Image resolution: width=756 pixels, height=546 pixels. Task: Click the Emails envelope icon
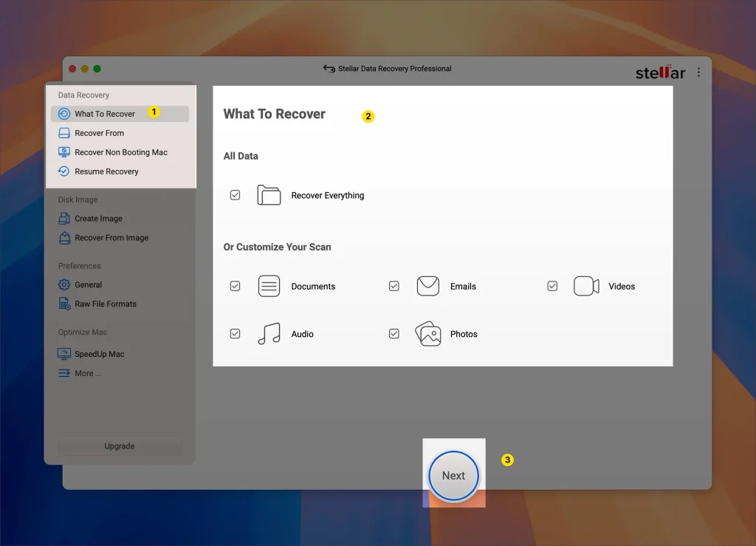pos(428,286)
